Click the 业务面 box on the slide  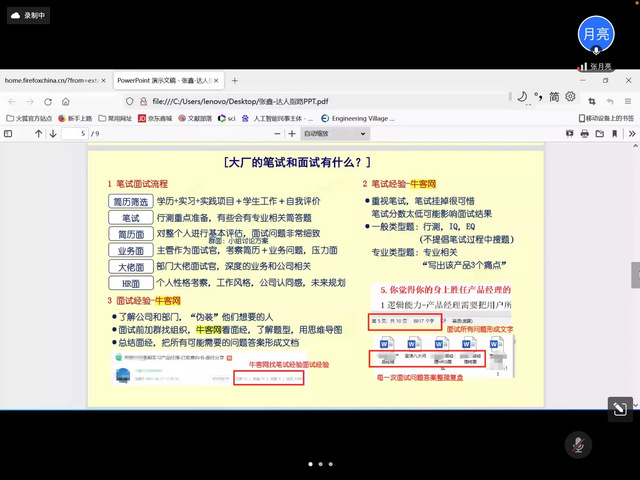(131, 251)
